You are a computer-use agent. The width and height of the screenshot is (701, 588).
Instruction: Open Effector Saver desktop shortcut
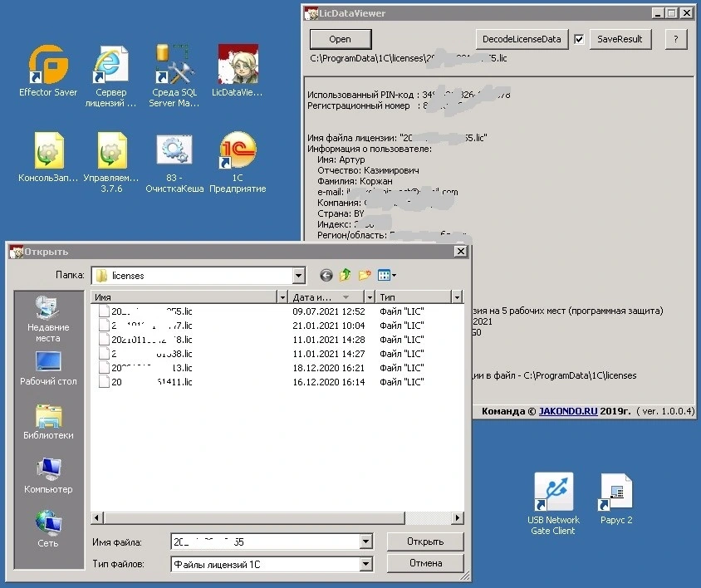[48, 71]
